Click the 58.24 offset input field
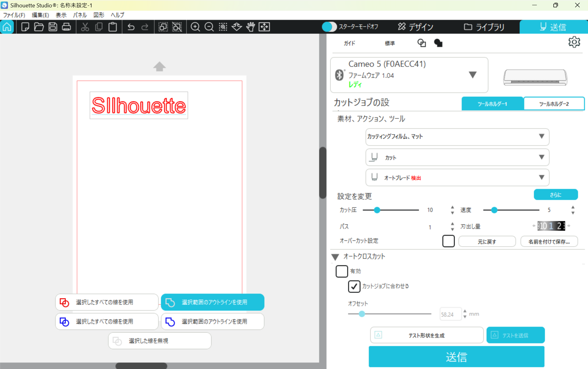This screenshot has height=369, width=588. [450, 314]
